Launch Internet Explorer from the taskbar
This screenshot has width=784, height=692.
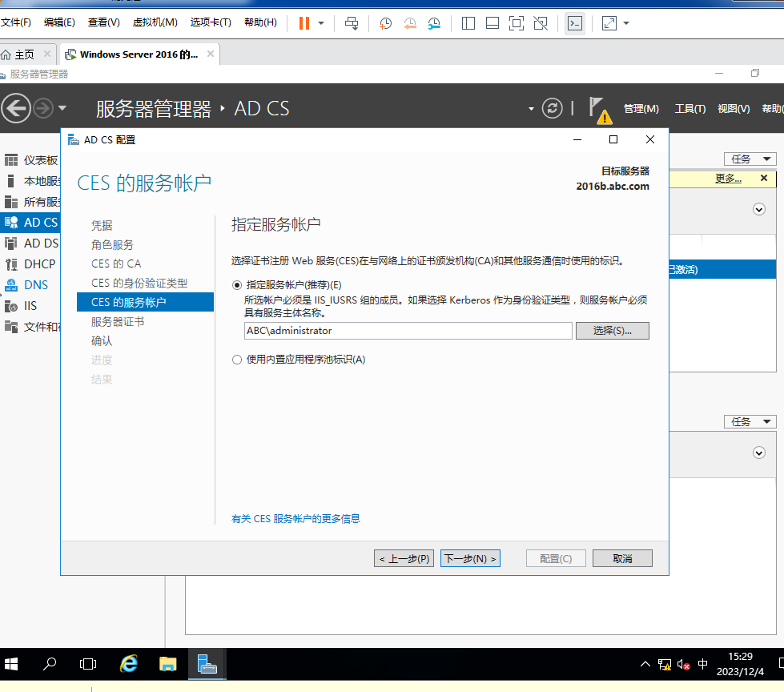pyautogui.click(x=128, y=664)
